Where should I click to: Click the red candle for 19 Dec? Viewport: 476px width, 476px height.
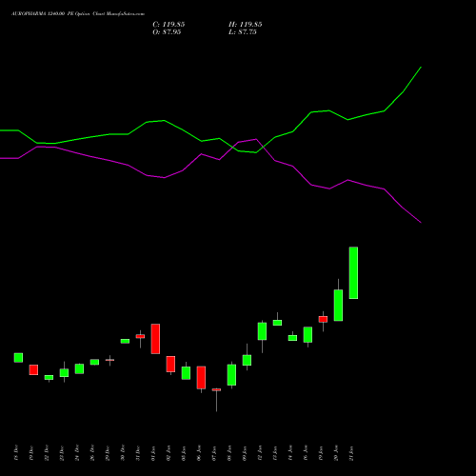(33, 369)
